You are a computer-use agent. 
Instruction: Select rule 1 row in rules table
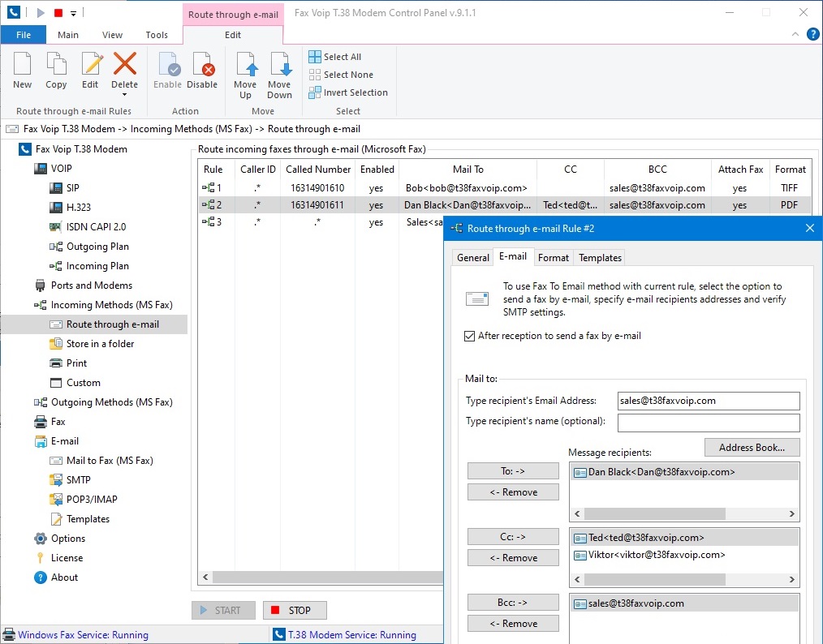pos(504,187)
